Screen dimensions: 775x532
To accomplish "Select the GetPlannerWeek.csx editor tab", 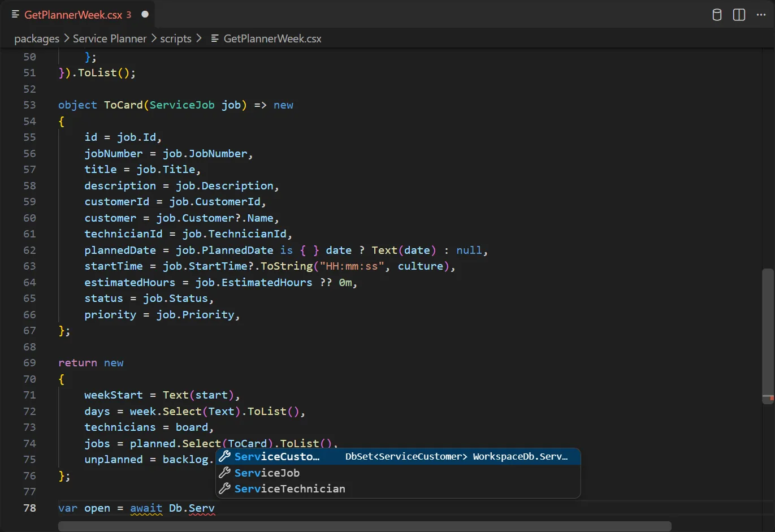I will pyautogui.click(x=78, y=15).
